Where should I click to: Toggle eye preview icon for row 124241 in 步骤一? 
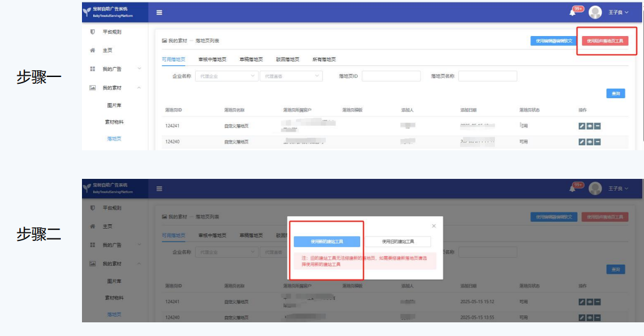[x=589, y=126]
